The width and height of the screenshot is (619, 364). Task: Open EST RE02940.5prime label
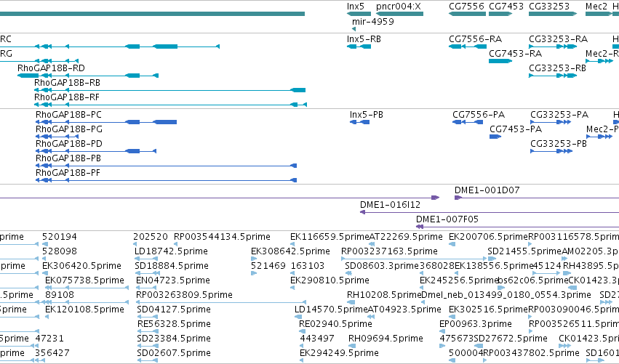[335, 325]
